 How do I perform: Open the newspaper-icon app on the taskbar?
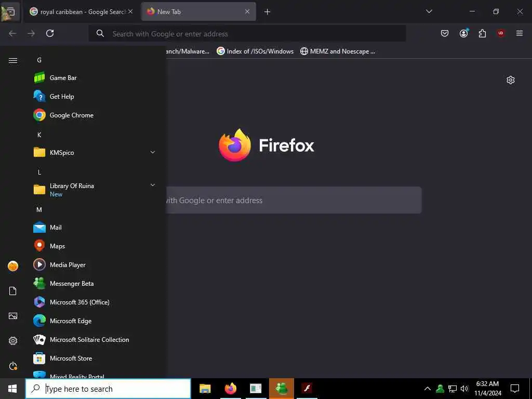[x=256, y=389]
